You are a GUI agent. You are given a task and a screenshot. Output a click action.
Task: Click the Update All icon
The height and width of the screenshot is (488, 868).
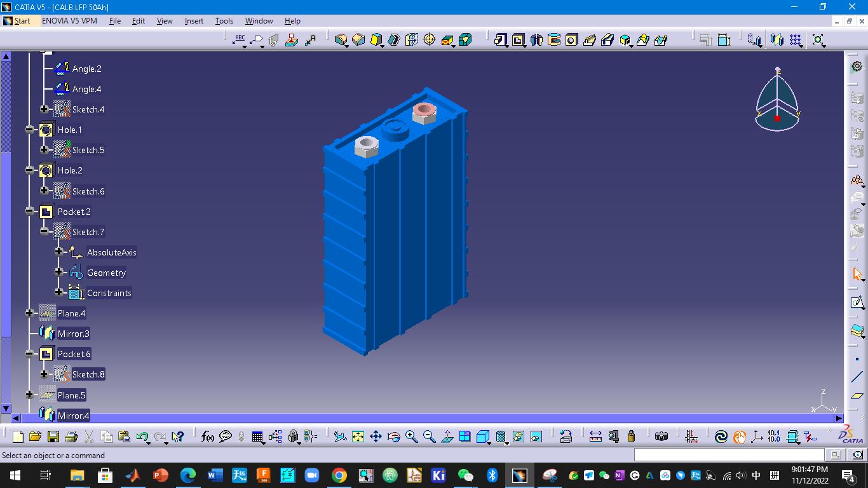coord(721,437)
